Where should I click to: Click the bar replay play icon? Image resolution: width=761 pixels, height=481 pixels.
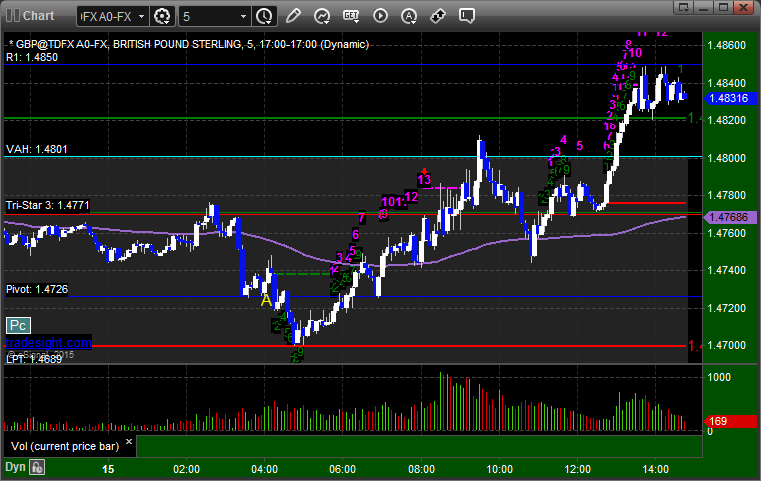click(380, 16)
